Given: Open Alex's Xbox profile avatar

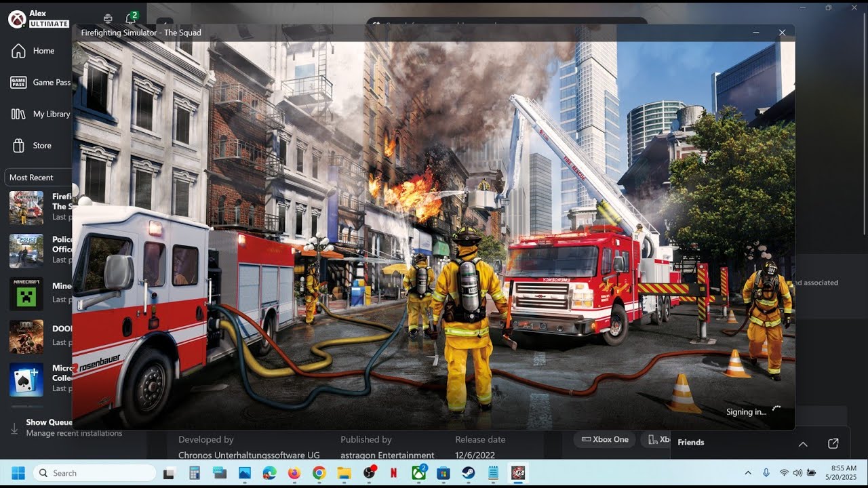Looking at the screenshot, I should tap(17, 19).
